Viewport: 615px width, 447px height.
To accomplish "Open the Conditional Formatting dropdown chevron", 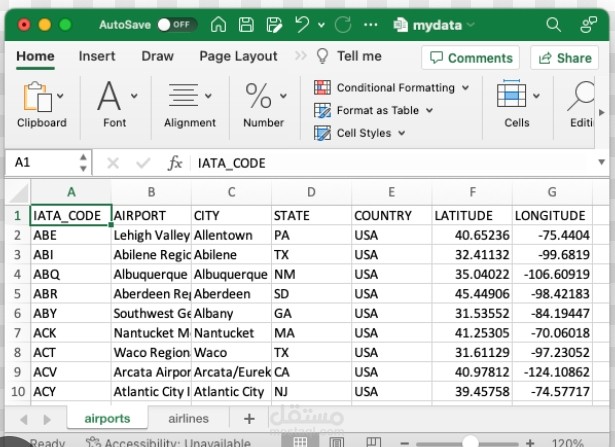I will pos(465,87).
